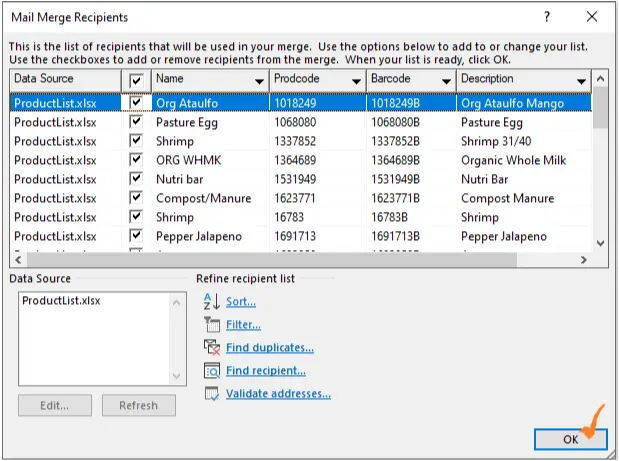Open the Name column dropdown arrow
Screen dimensions: 619x461
coord(259,82)
